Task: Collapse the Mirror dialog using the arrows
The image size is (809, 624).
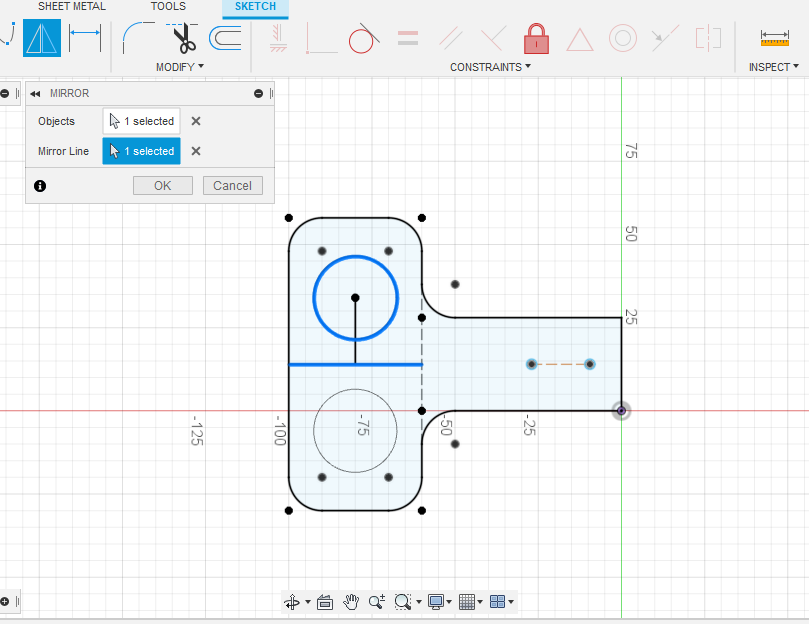Action: (x=35, y=93)
